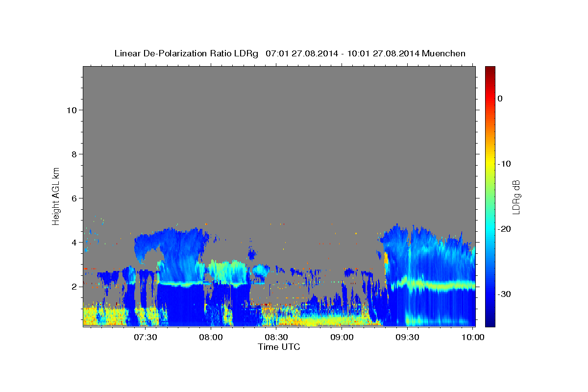Click the 10:00 time tick label
The width and height of the screenshot is (588, 392).
pos(472,337)
